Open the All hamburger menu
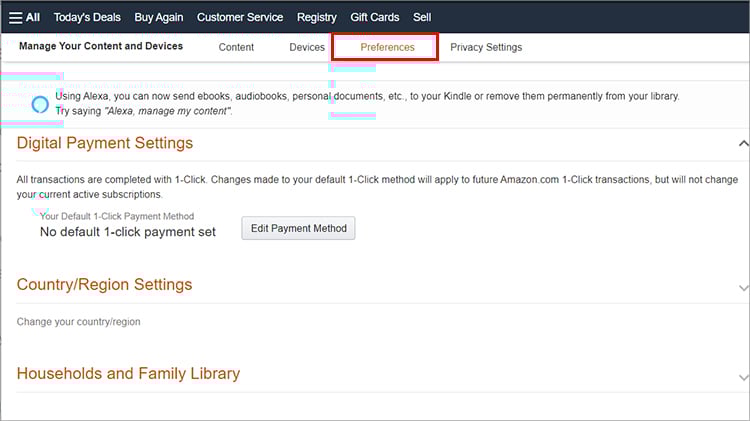 click(x=24, y=17)
